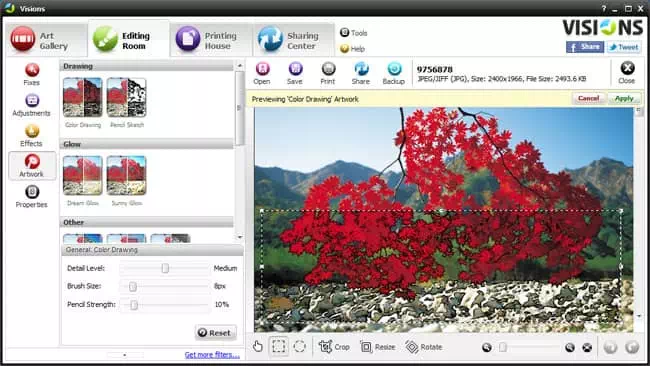
Task: Switch to the Editing Room tab
Action: pyautogui.click(x=129, y=40)
